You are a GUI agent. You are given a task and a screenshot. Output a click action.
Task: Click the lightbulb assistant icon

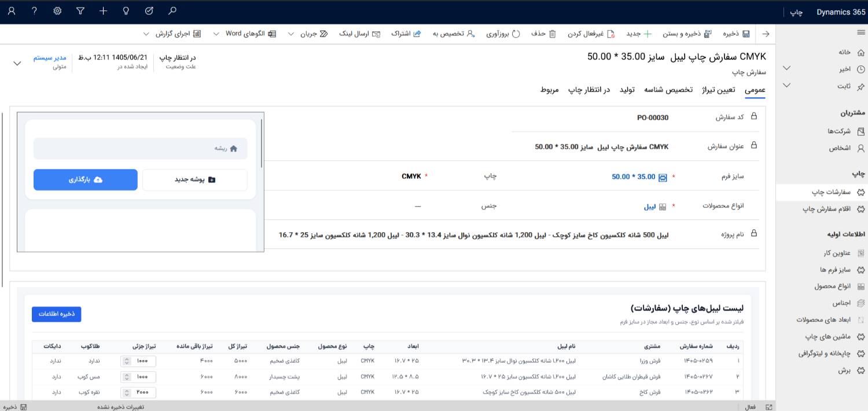coord(126,10)
